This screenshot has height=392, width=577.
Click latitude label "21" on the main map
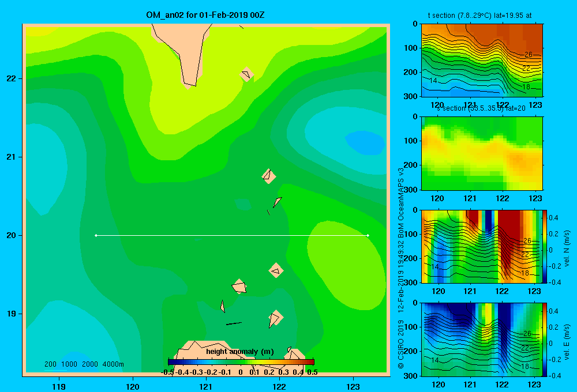(x=12, y=157)
